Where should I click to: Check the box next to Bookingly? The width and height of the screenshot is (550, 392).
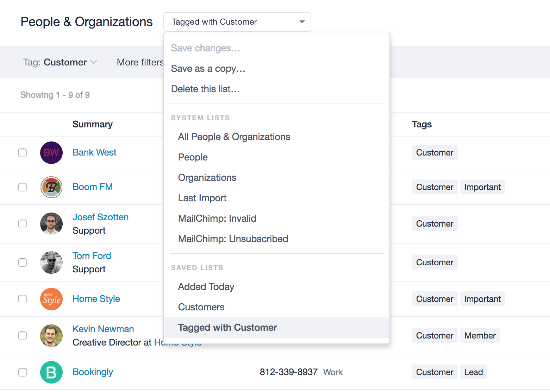[x=23, y=372]
